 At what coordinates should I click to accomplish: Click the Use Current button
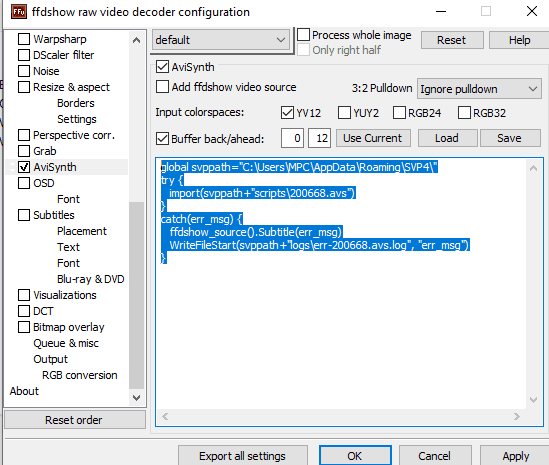(373, 138)
